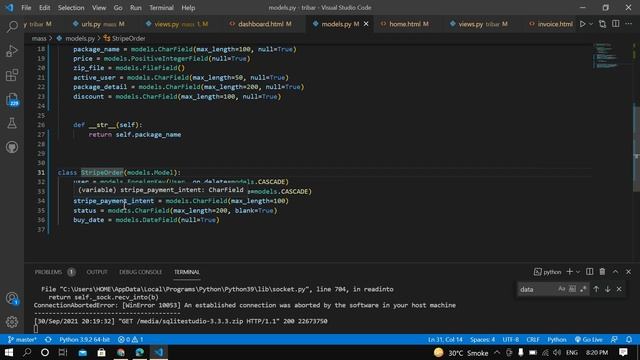Open the Testing flask icon
Screen dimensions: 640x360
click(12, 123)
